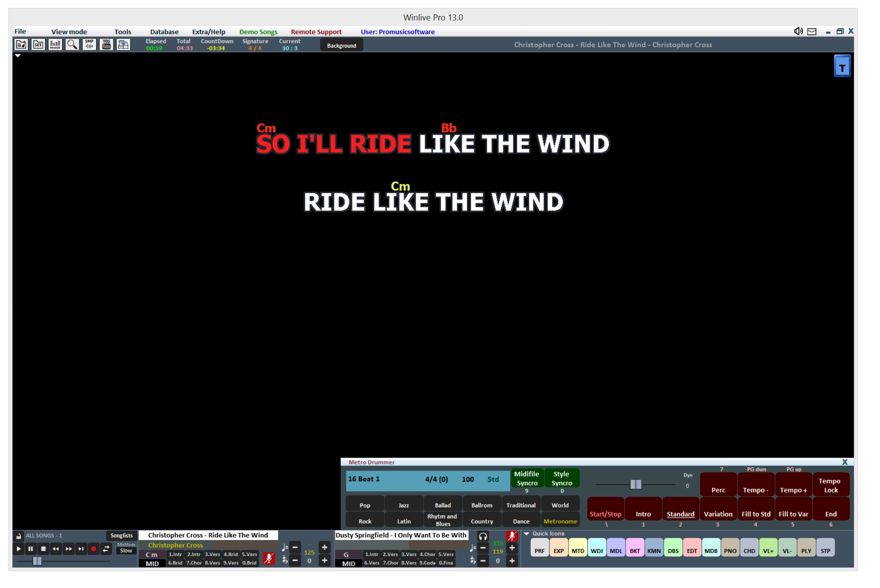Click the Background button

[x=341, y=45]
